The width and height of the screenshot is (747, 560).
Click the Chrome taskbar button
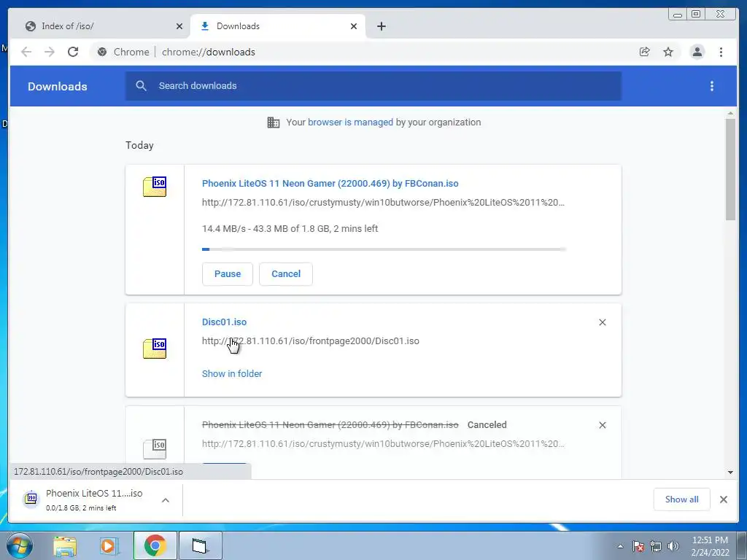(x=155, y=545)
